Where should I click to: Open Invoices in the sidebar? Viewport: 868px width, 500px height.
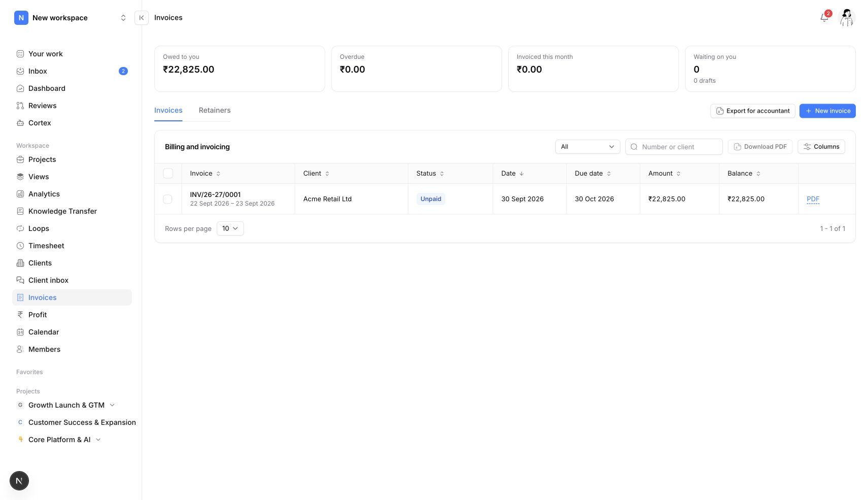pyautogui.click(x=72, y=297)
